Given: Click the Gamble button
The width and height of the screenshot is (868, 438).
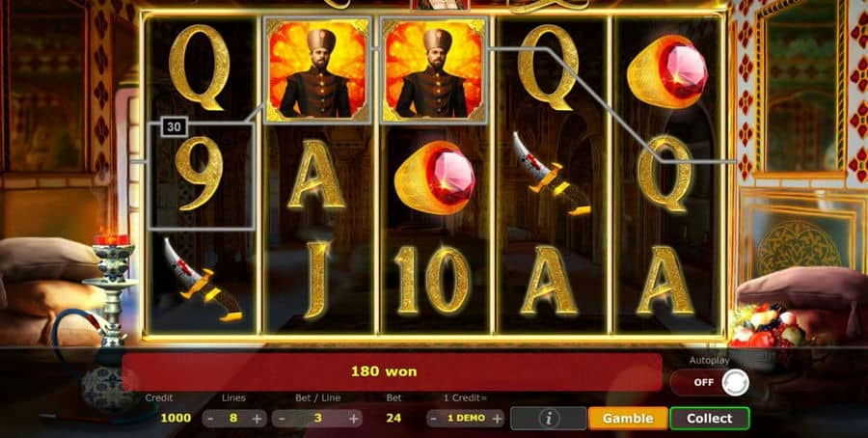Looking at the screenshot, I should tap(628, 418).
